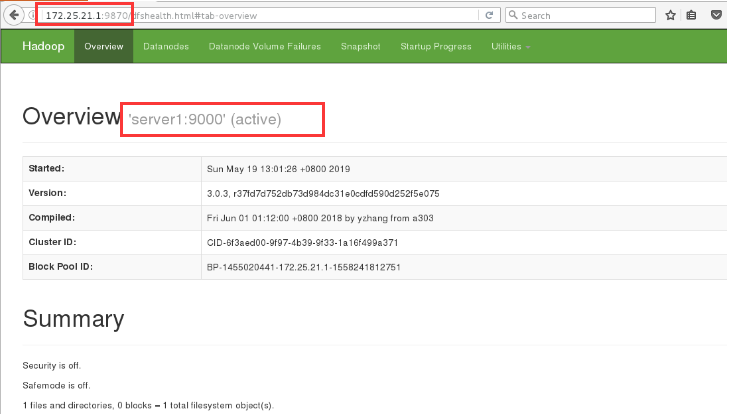Click the 'Security is off.' line
The width and height of the screenshot is (729, 414).
(52, 366)
